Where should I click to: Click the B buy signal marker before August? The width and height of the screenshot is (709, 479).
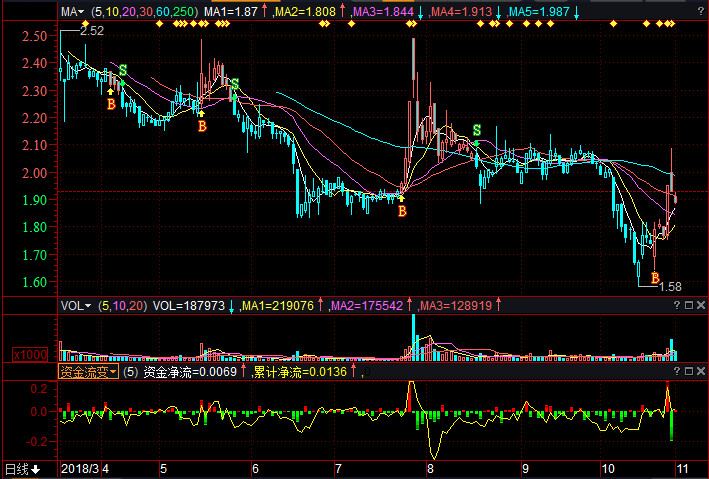(x=402, y=211)
